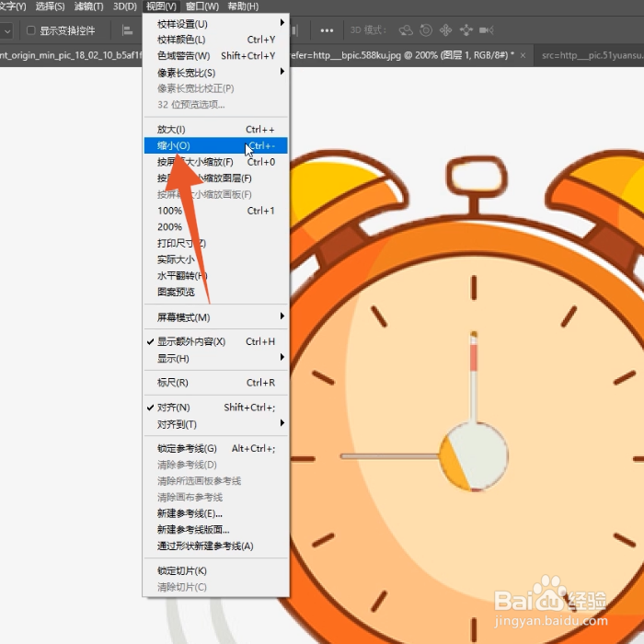
Task: Choose 校样颜色(L) from the menu
Action: click(x=215, y=40)
